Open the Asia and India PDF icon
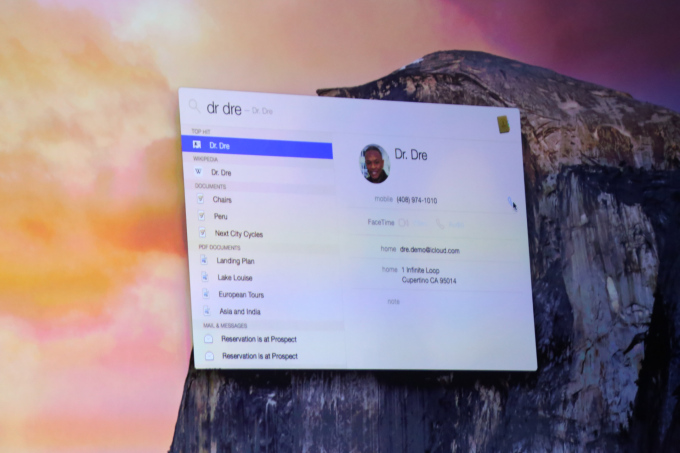680x453 pixels. (207, 310)
